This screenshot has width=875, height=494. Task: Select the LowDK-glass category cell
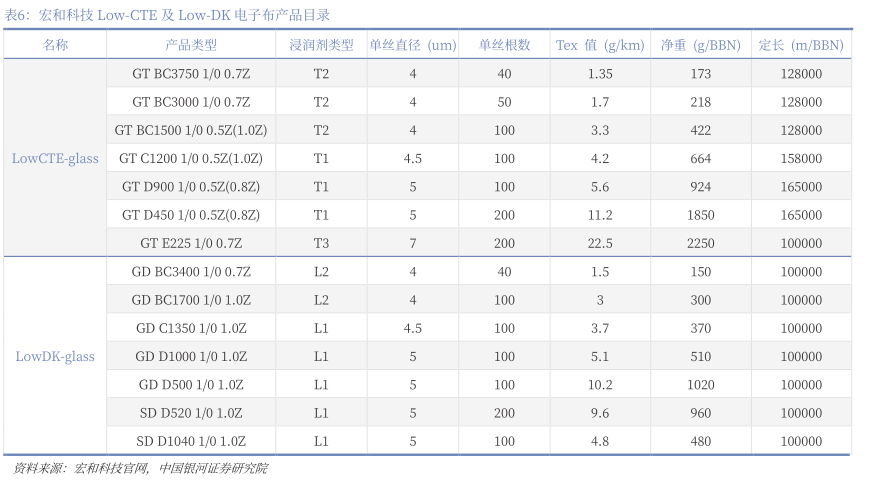pyautogui.click(x=55, y=356)
